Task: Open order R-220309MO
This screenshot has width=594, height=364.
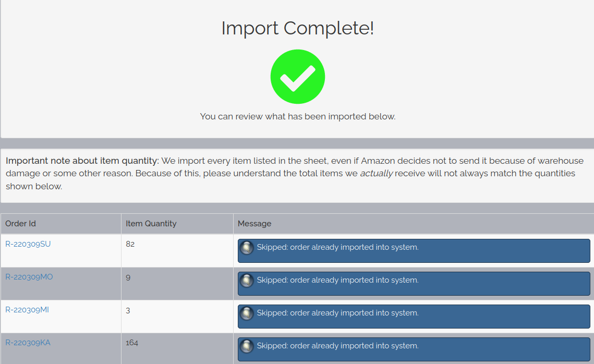Action: point(29,277)
